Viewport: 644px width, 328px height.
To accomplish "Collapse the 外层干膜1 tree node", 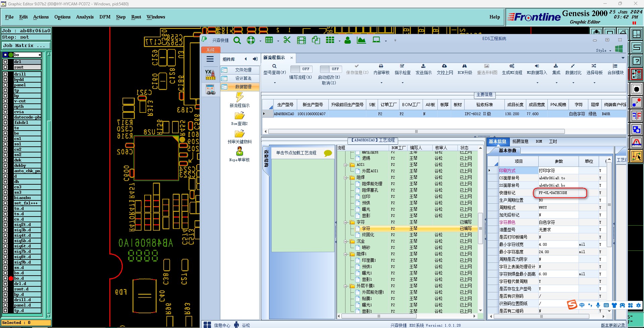I will (x=345, y=286).
